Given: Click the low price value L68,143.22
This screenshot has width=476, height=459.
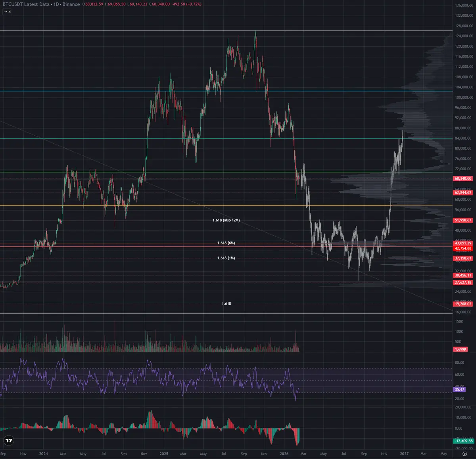Looking at the screenshot, I should coord(137,4).
